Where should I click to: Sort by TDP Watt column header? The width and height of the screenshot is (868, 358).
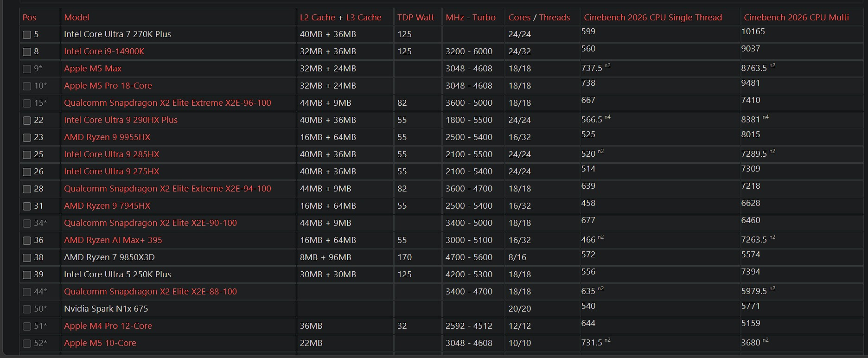click(x=415, y=18)
